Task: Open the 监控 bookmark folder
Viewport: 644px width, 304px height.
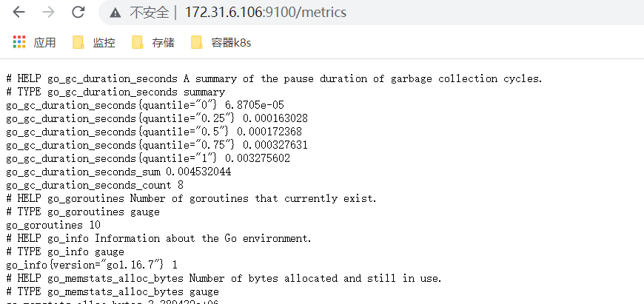Action: point(94,43)
